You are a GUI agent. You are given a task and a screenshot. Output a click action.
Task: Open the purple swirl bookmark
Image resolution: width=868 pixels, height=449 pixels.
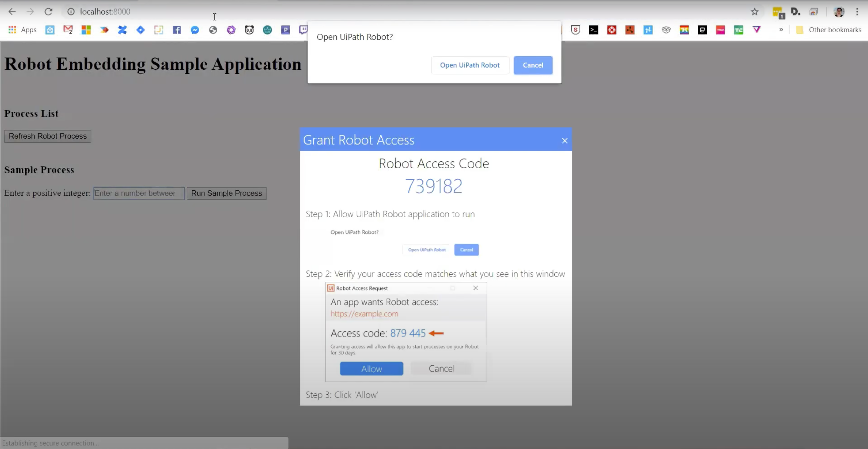point(231,30)
